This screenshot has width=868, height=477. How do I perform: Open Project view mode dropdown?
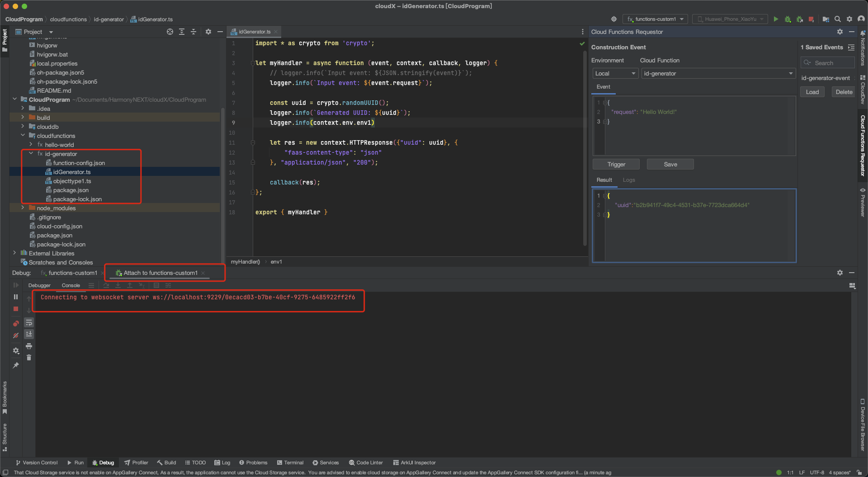51,32
